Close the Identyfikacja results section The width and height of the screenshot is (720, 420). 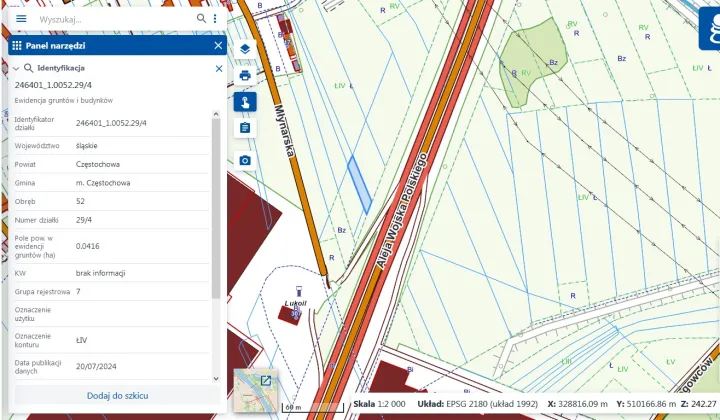(218, 68)
